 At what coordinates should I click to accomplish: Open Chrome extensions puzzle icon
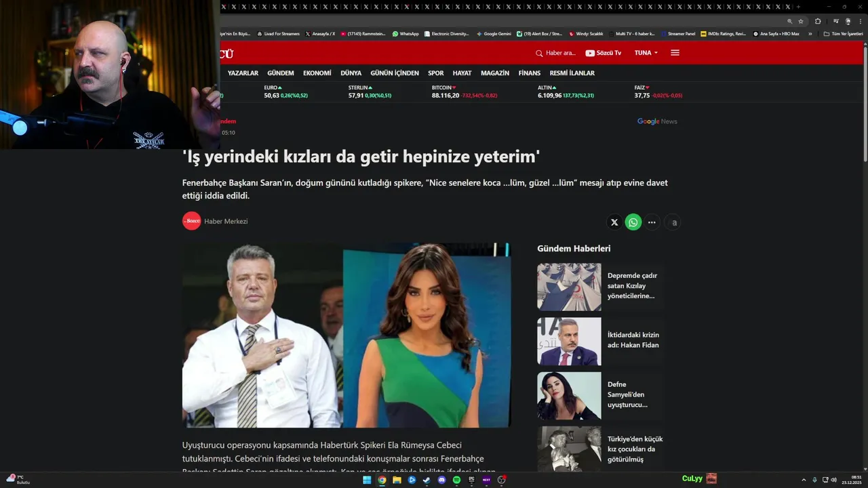[818, 21]
